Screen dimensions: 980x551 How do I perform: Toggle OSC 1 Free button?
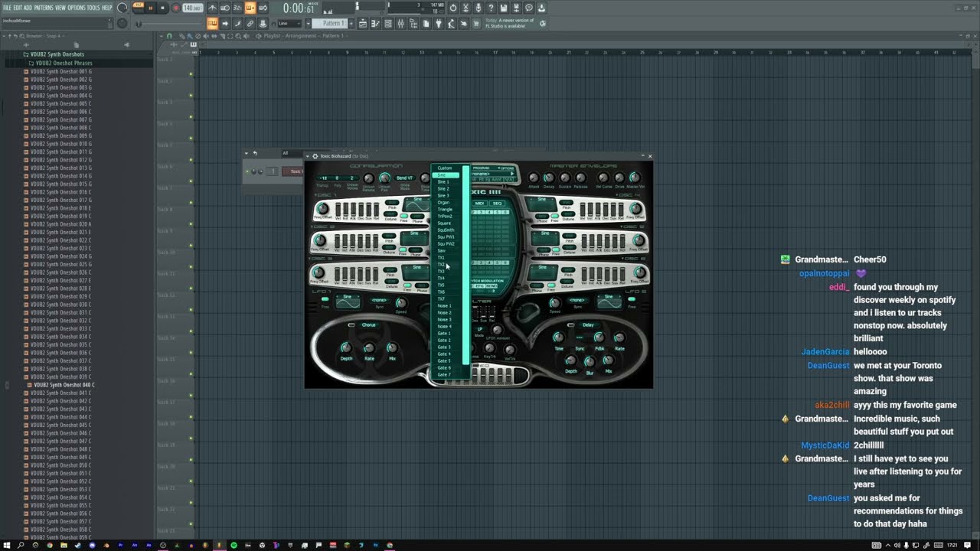403,217
